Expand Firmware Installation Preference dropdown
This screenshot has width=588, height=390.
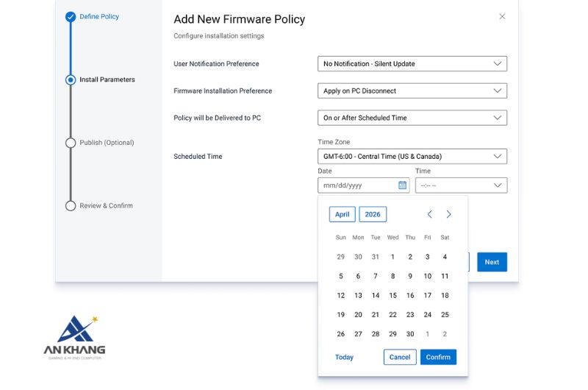(x=412, y=91)
